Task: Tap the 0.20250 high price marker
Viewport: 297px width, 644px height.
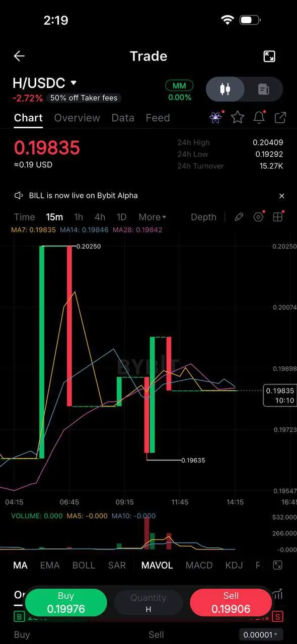Action: pos(88,247)
